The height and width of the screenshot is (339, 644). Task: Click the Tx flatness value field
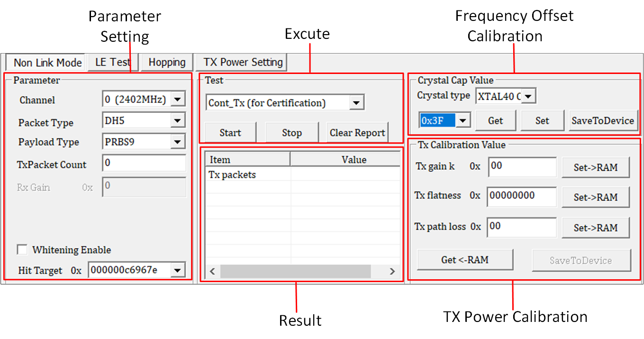coord(521,196)
